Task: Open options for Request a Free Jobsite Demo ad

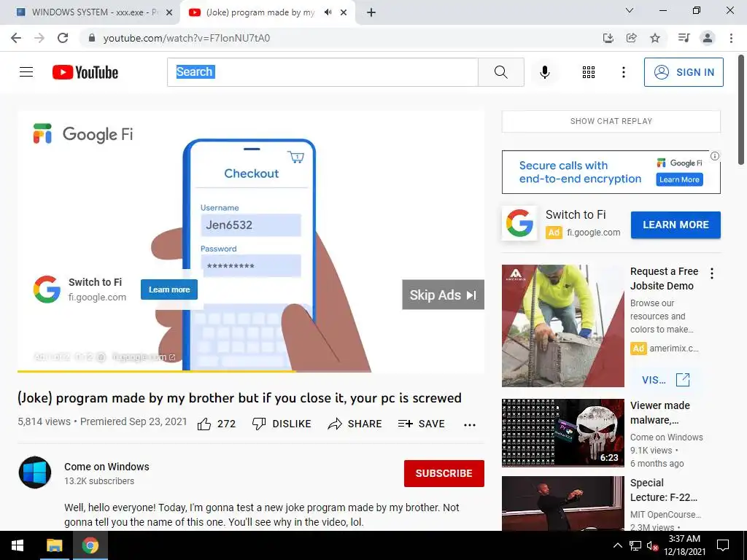Action: click(712, 273)
